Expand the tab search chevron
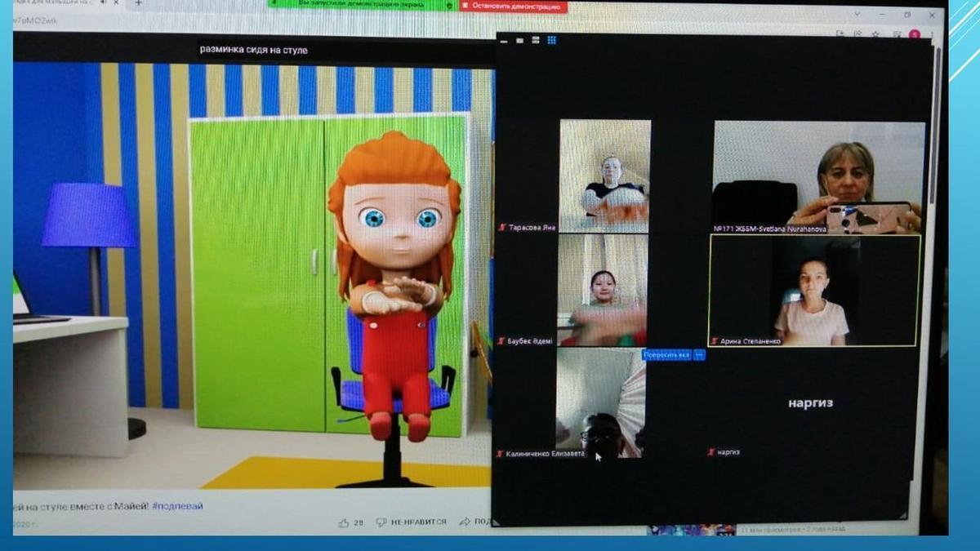This screenshot has width=980, height=551. coord(856,15)
